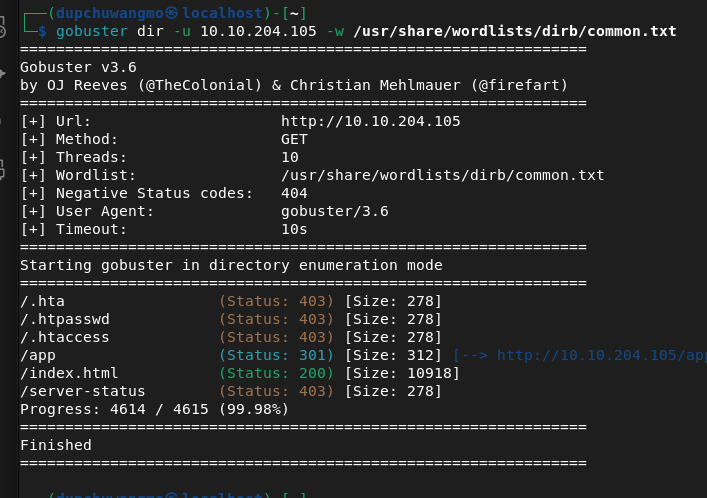Click the 'Timeout:' label
This screenshot has width=707, height=498.
point(91,230)
